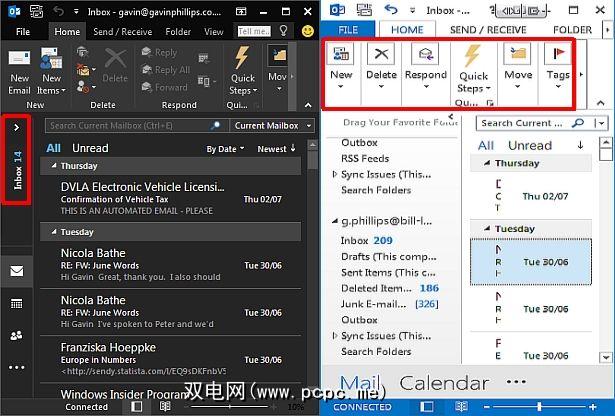Screen dimensions: 615x416
Task: Click New button in the light window ribbon
Action: [341, 67]
